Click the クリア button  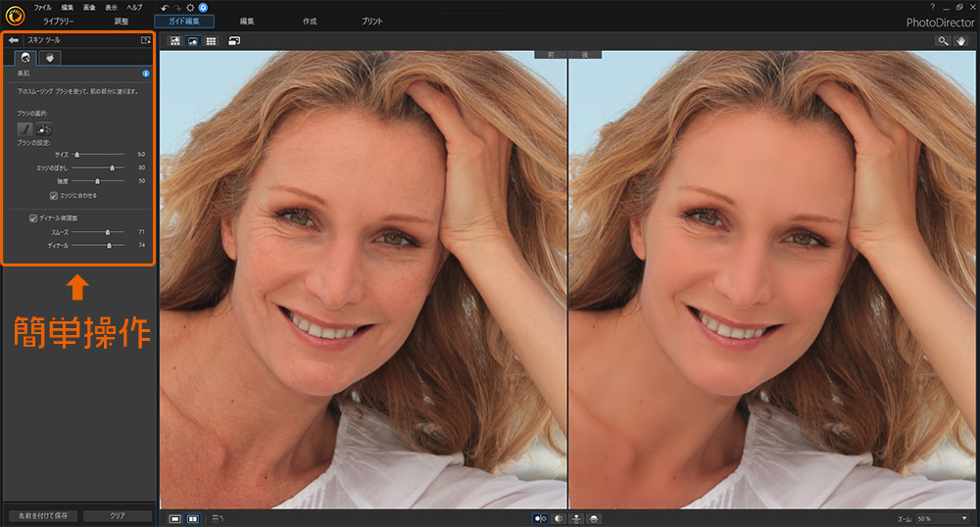point(118,516)
